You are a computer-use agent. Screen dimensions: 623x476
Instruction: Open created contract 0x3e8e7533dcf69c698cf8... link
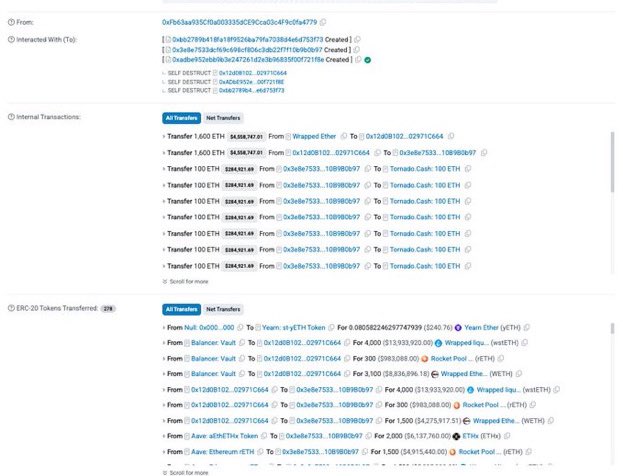[247, 50]
